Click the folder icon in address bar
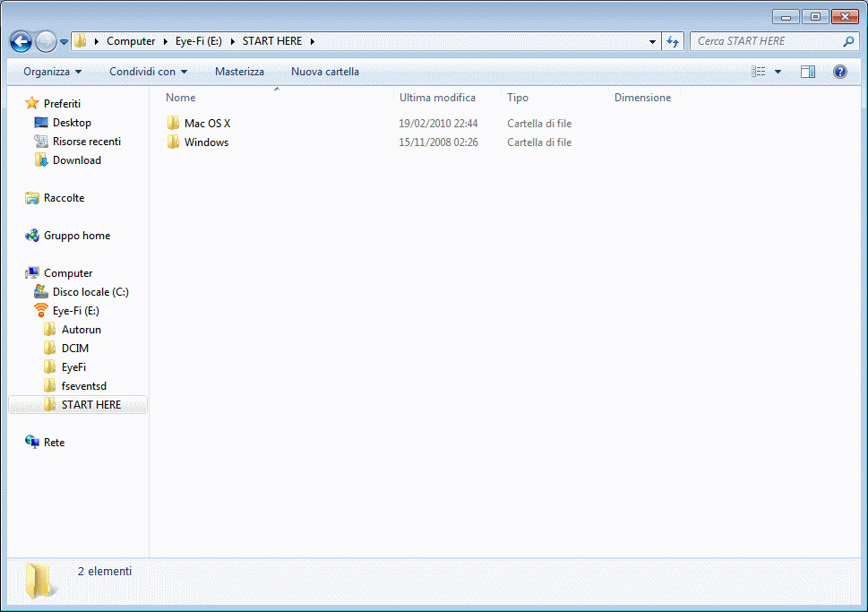This screenshot has width=868, height=612. 81,41
